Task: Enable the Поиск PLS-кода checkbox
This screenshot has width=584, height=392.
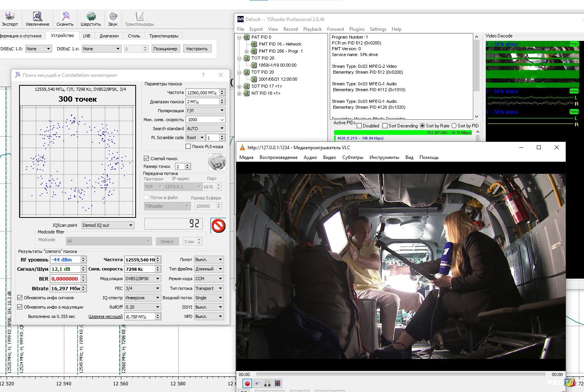Action: tap(188, 147)
